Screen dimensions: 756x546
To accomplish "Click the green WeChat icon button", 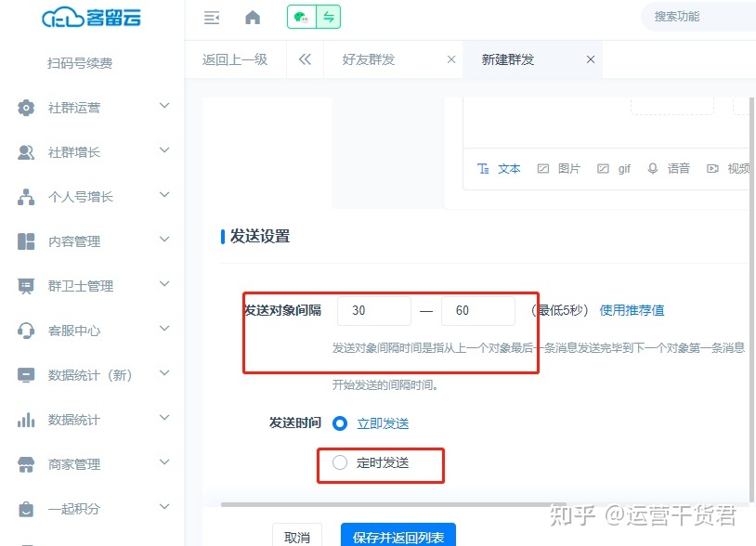I will click(x=302, y=18).
